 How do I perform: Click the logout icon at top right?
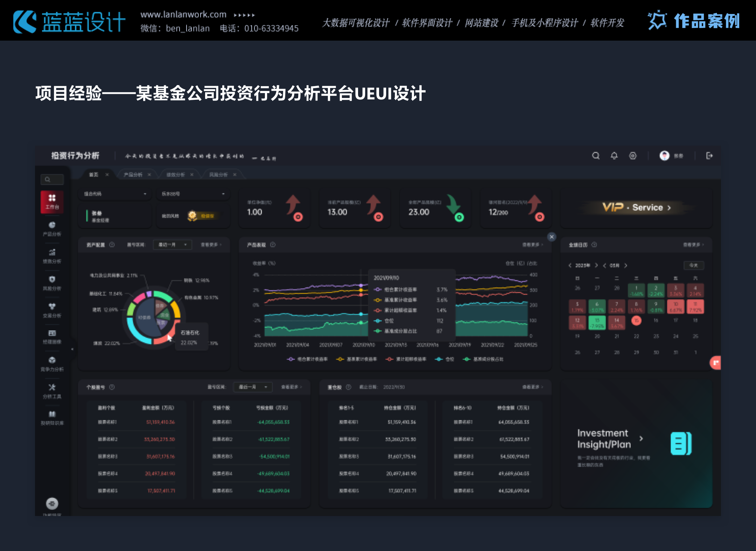pyautogui.click(x=710, y=156)
